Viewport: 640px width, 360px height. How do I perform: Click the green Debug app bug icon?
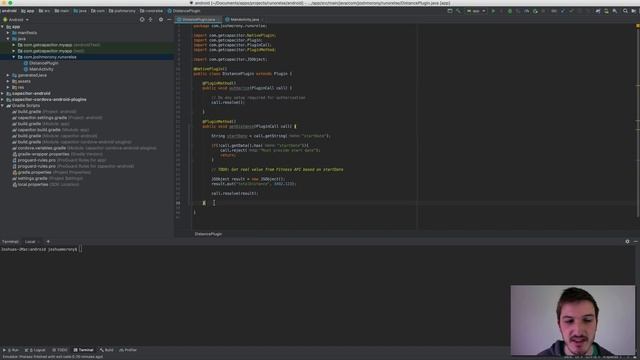tap(510, 11)
